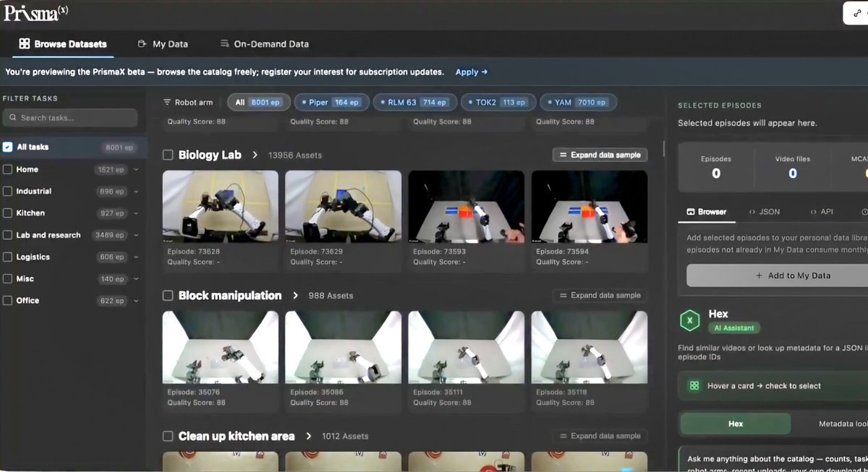Expand the Logistics category chevron
Image resolution: width=868 pixels, height=472 pixels.
pyautogui.click(x=136, y=257)
